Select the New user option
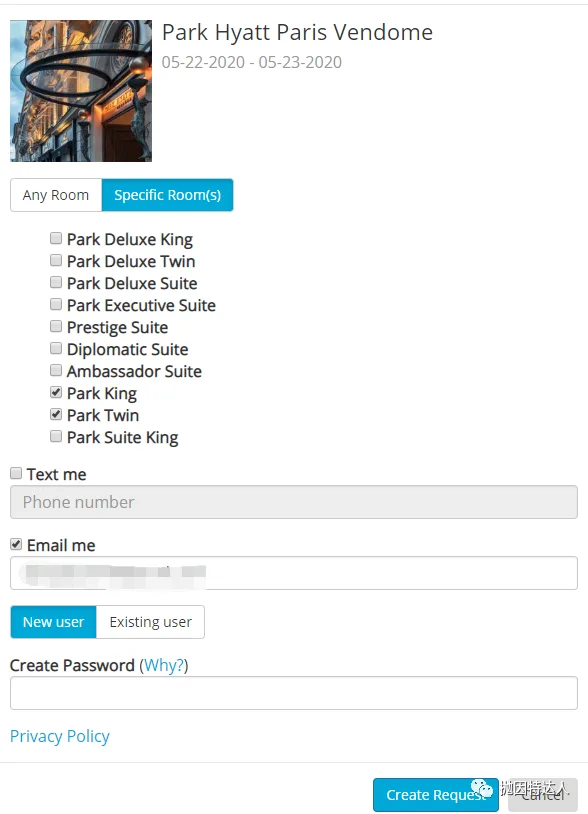Viewport: 588px width, 814px height. 53,622
